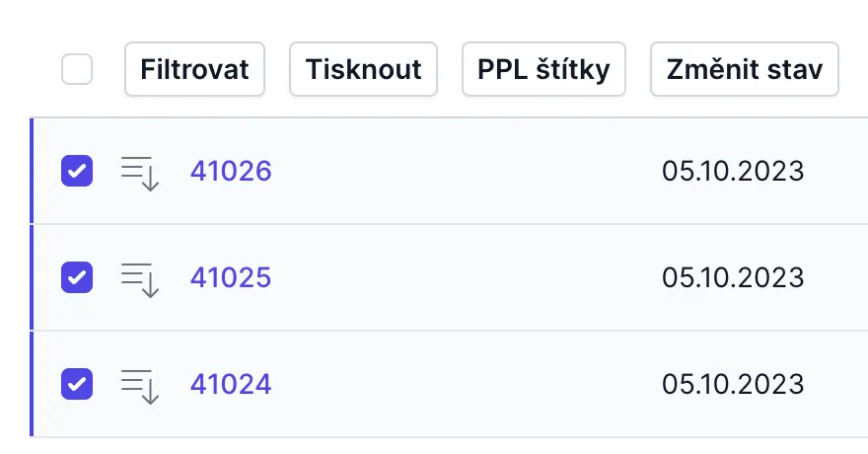Image resolution: width=868 pixels, height=454 pixels.
Task: Click the purple edge marker of row 41025
Action: tap(32, 278)
